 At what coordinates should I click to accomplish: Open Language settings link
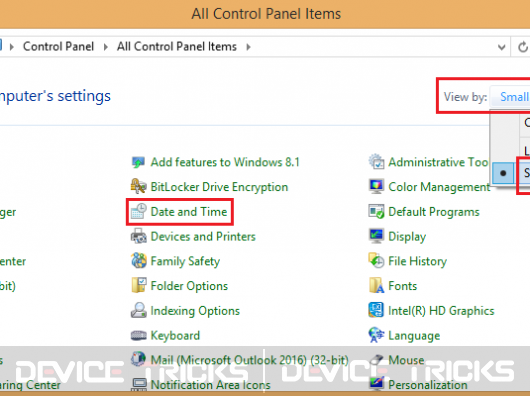tap(414, 336)
